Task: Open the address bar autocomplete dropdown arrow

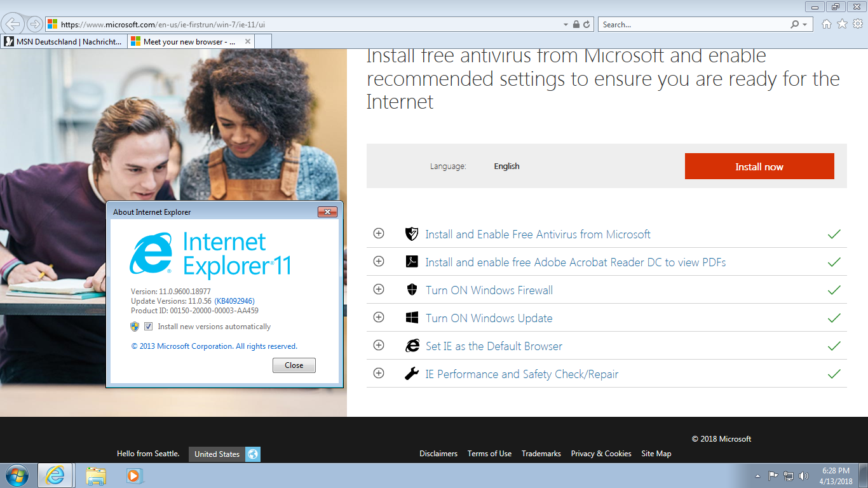Action: [566, 24]
